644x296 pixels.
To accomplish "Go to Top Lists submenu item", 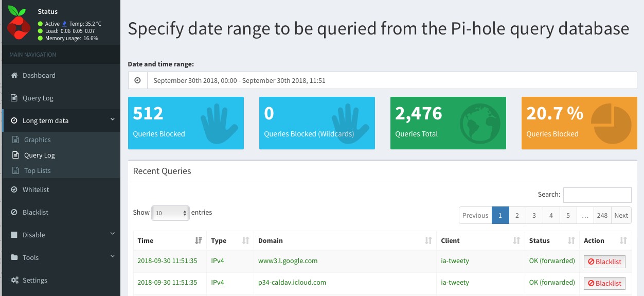I will click(37, 170).
